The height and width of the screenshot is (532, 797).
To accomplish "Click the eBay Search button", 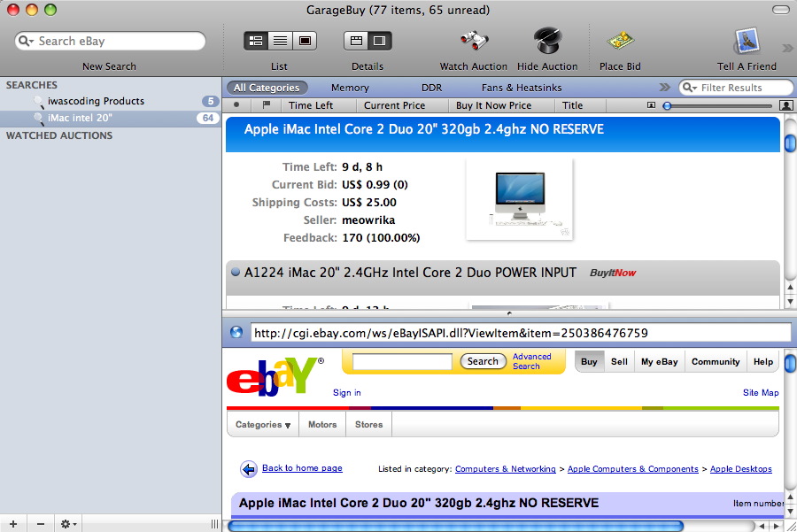I will point(483,361).
